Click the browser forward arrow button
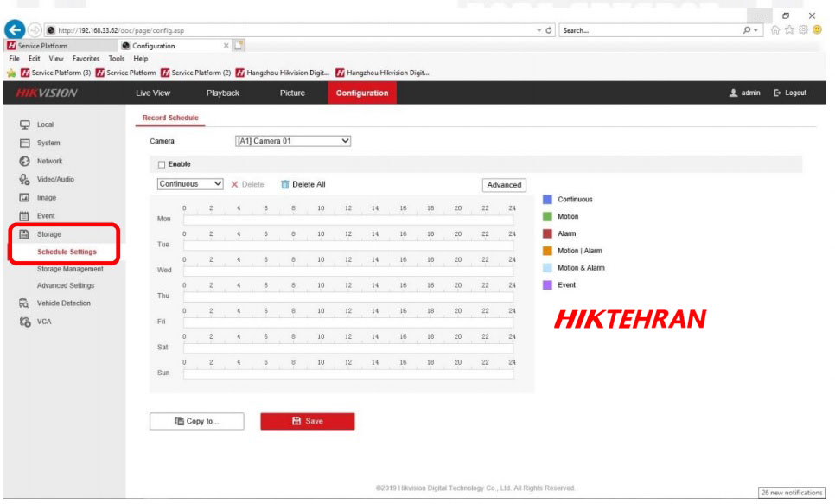Screen dimensions: 835x504 [35, 30]
